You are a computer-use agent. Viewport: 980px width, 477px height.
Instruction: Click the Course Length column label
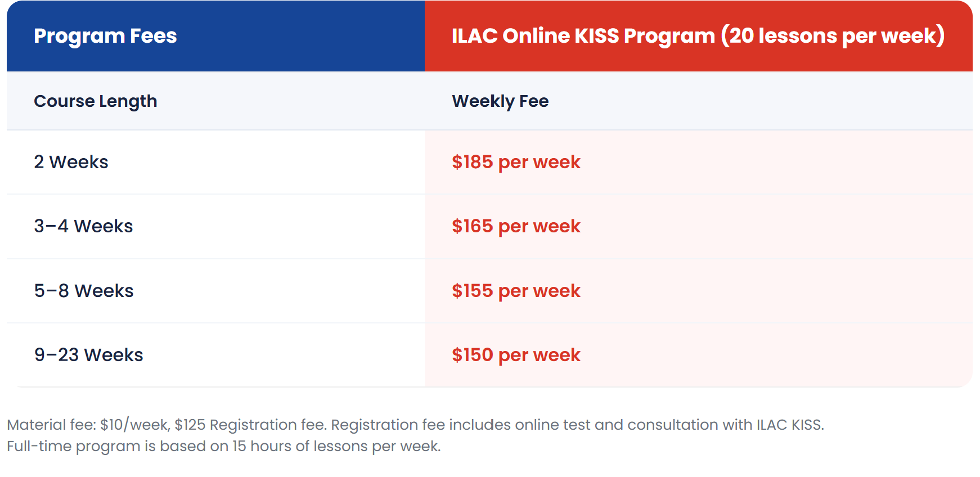coord(96,101)
